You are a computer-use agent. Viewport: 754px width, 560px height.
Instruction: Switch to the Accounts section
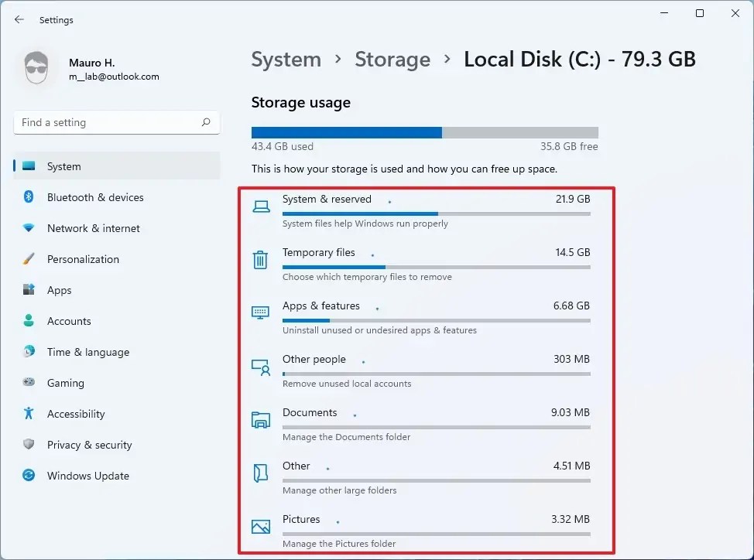tap(69, 321)
